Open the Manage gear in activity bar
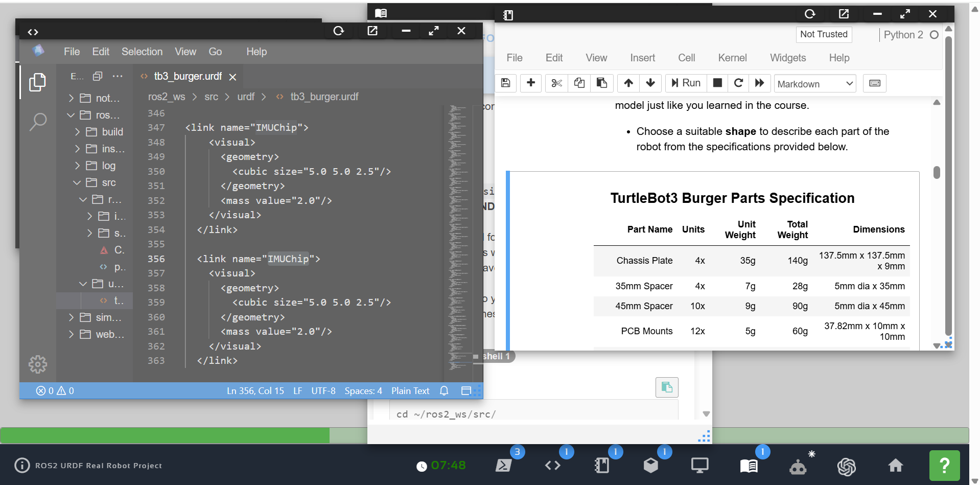The height and width of the screenshot is (485, 980). [x=38, y=364]
